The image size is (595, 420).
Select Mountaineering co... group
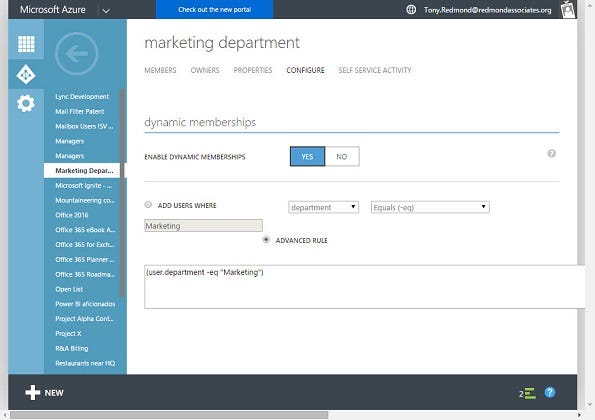(x=85, y=200)
